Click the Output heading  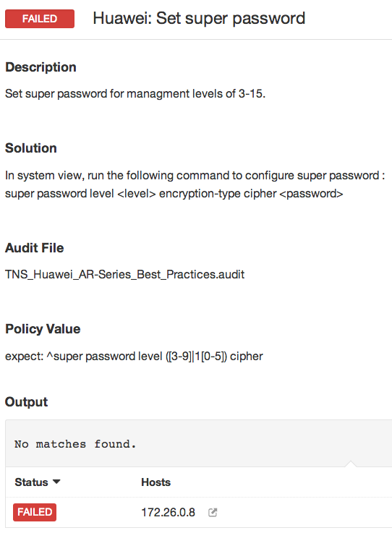[x=26, y=402]
